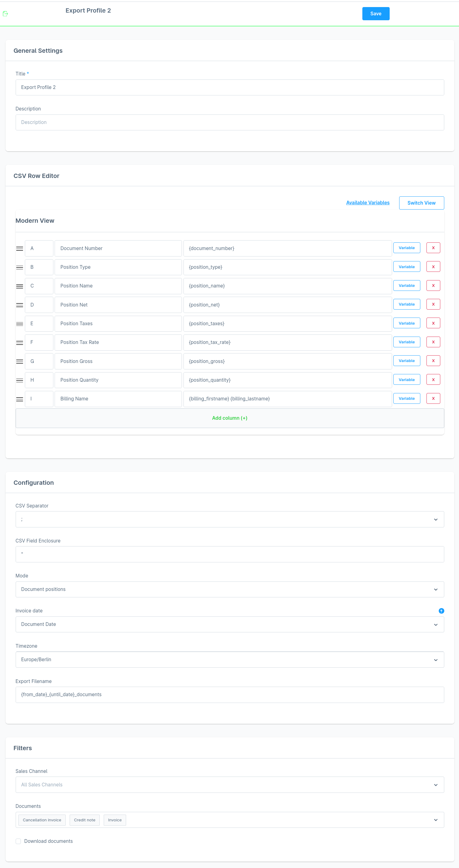This screenshot has width=459, height=868.
Task: Edit the Position Gross name field
Action: 118,361
